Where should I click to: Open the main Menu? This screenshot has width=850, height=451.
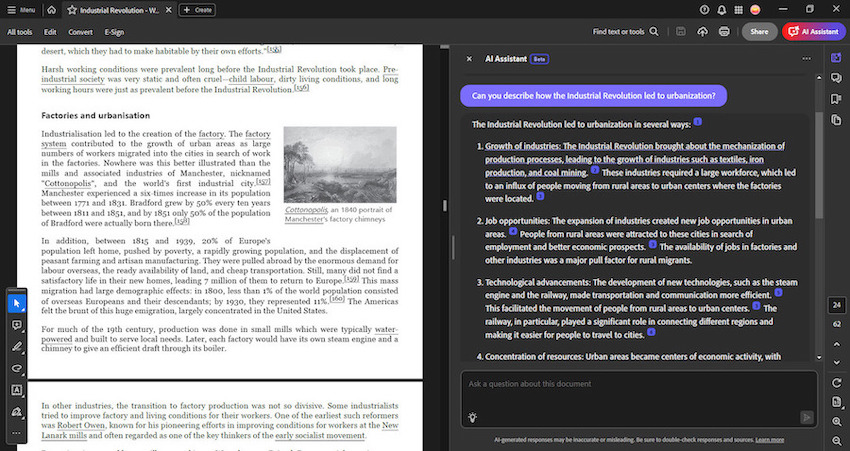point(24,9)
